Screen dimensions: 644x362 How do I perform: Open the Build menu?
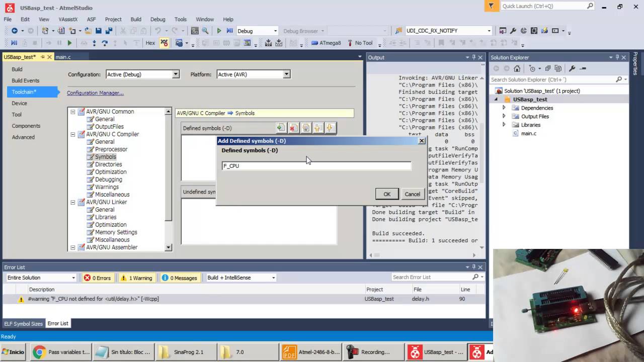tap(136, 19)
